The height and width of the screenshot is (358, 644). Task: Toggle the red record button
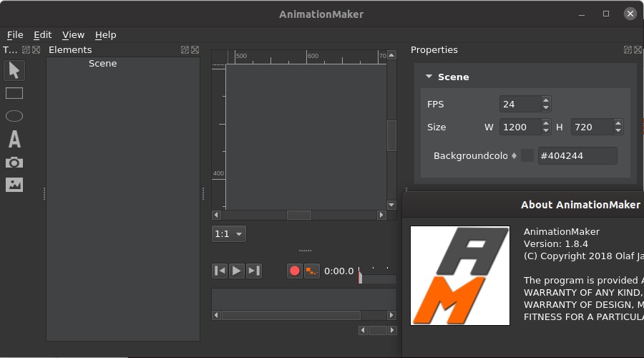pyautogui.click(x=295, y=271)
